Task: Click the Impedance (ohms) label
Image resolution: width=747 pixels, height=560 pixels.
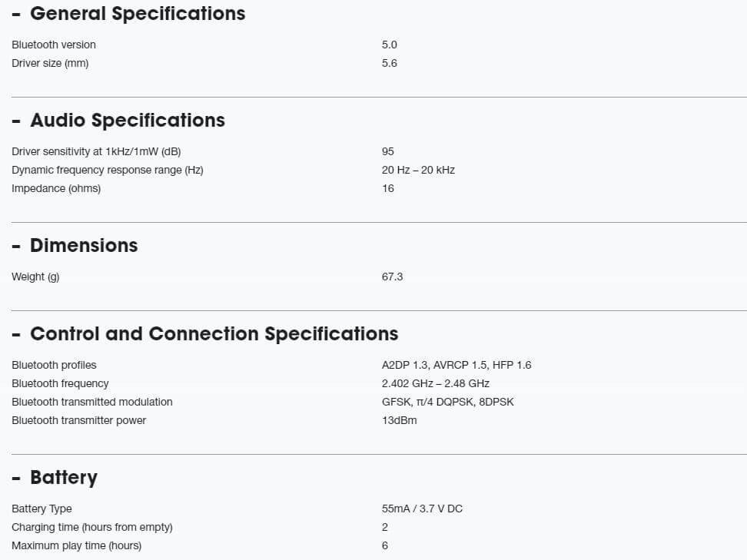Action: point(56,188)
